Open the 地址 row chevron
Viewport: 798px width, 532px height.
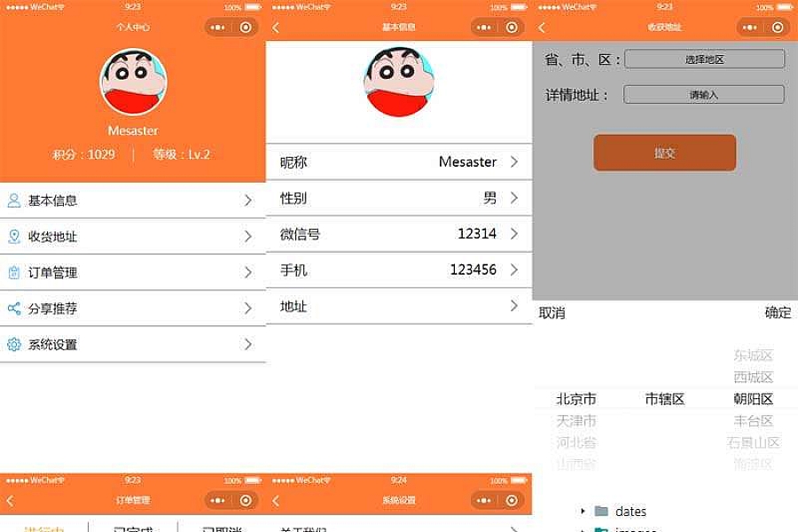coord(514,305)
